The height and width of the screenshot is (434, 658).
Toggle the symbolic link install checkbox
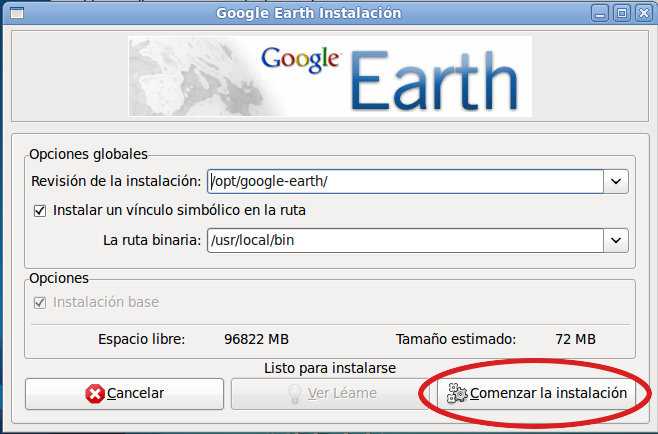click(x=40, y=211)
